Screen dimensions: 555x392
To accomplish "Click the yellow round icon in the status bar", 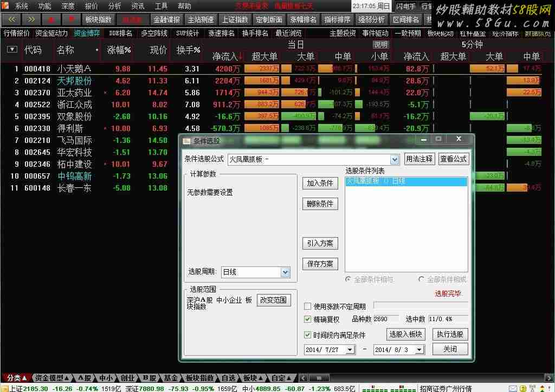I will (523, 388).
